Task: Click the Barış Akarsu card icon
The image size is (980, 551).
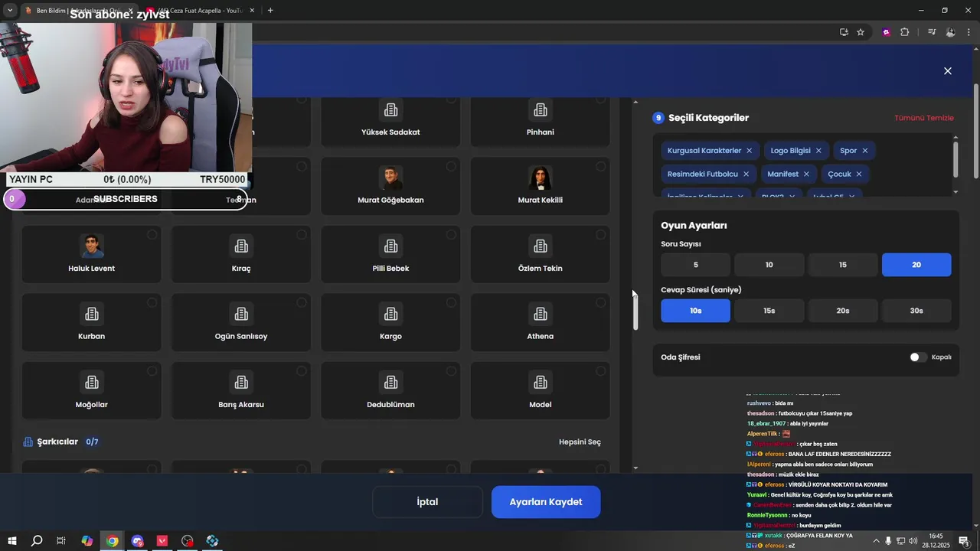Action: [241, 383]
